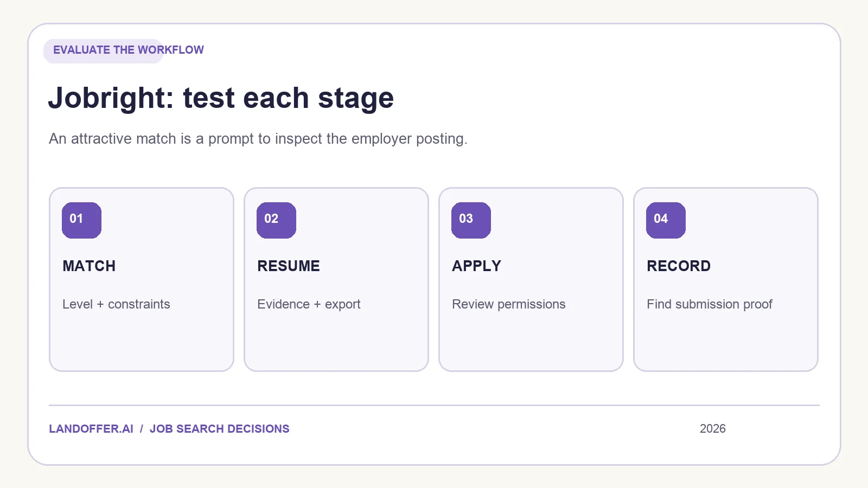The width and height of the screenshot is (868, 488).
Task: Click the "Level + constraints" text
Action: (x=116, y=304)
